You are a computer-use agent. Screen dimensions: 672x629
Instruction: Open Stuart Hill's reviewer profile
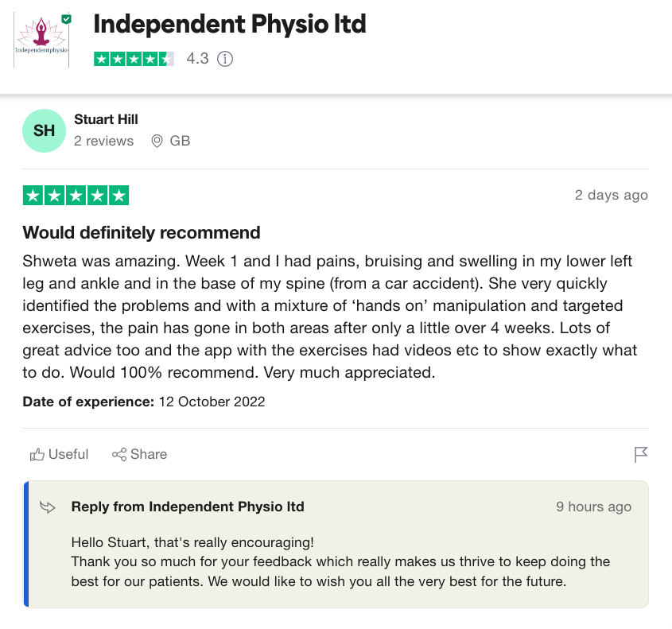[x=106, y=119]
